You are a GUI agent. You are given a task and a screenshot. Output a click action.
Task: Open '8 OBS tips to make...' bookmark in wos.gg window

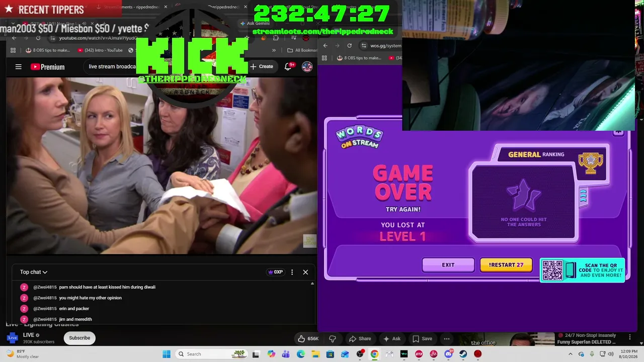coord(359,58)
